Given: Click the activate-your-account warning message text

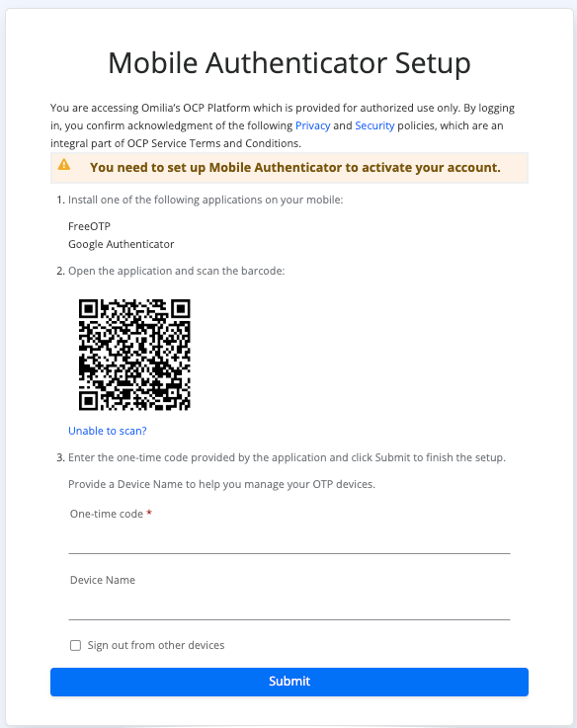Looking at the screenshot, I should coord(295,168).
